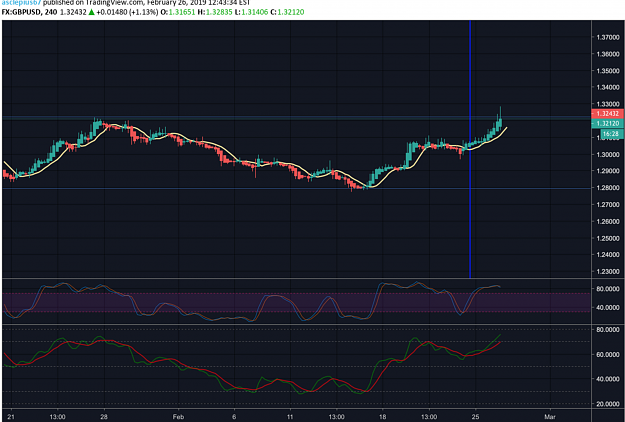
Task: Select the blue vertical line on the chart
Action: click(x=470, y=149)
